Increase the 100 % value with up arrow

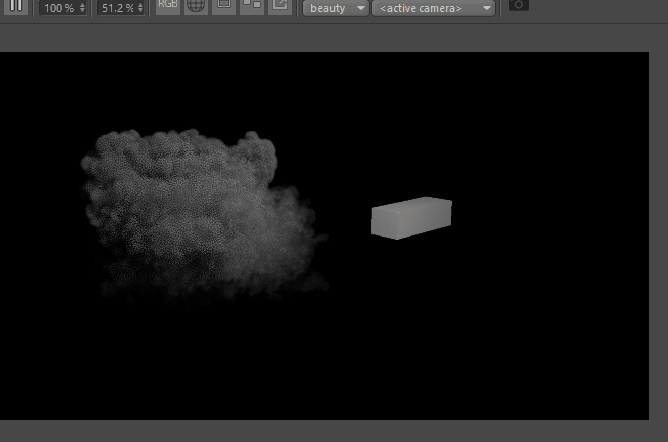(x=82, y=5)
